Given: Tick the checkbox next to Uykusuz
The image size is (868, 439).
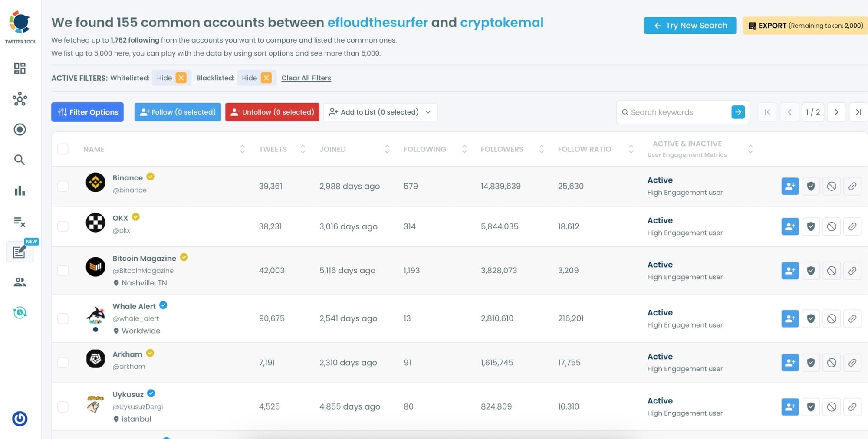Looking at the screenshot, I should (x=63, y=406).
